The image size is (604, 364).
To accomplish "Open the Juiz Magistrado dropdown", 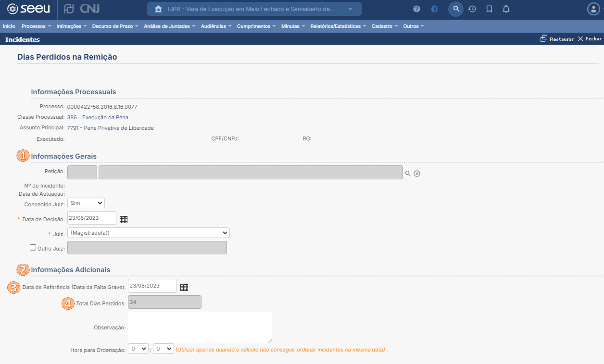I will coord(149,233).
